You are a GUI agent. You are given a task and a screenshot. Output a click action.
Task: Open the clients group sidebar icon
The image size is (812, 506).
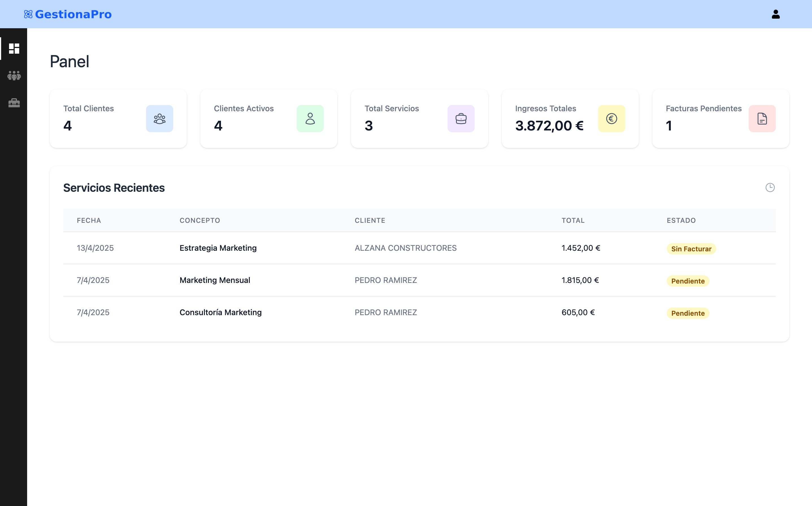tap(14, 76)
